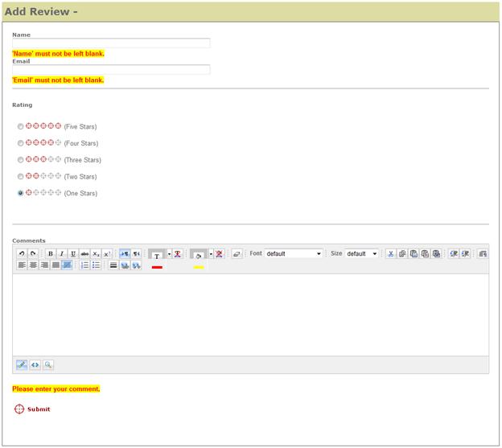Screen dimensions: 502x448
Task: Align text left
Action: coord(22,265)
